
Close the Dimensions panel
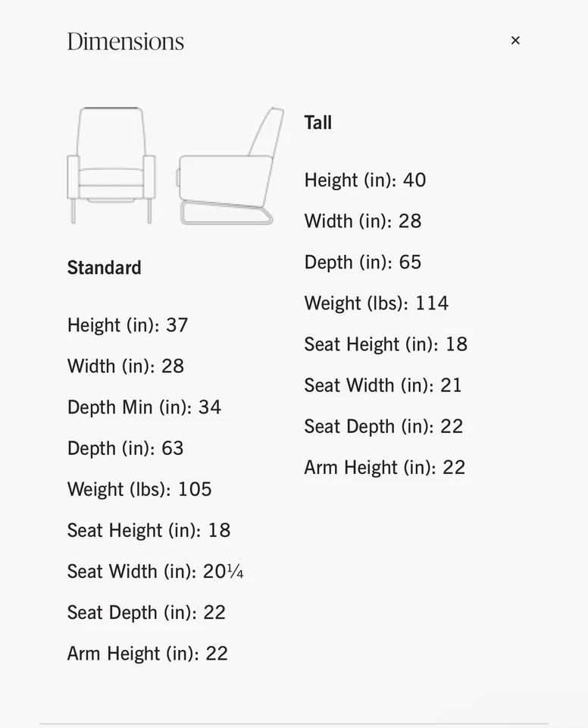(515, 40)
